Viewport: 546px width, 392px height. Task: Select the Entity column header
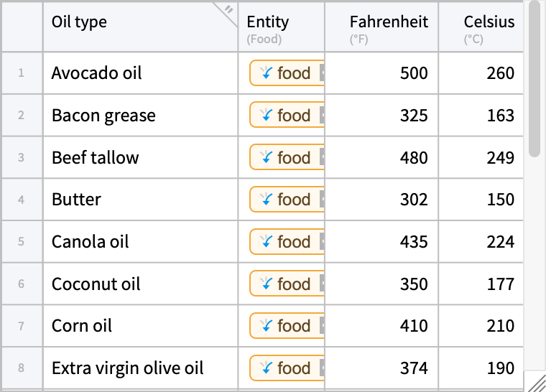click(x=280, y=27)
